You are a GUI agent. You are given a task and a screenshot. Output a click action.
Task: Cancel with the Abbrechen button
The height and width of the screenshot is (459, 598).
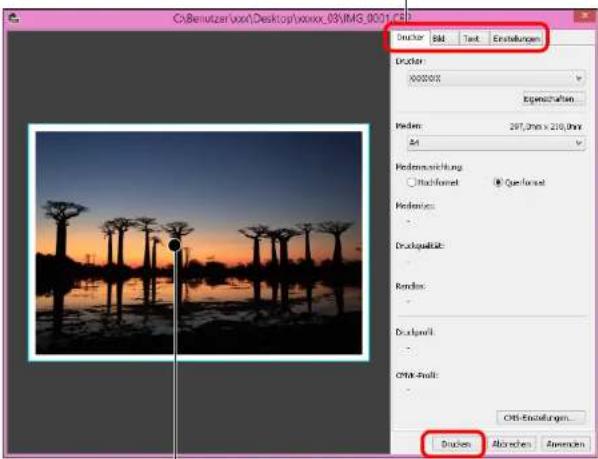tap(511, 444)
